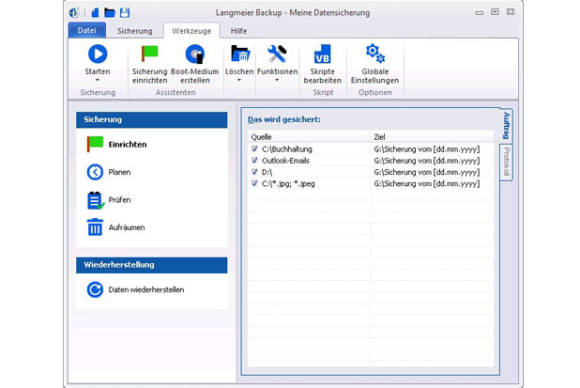This screenshot has height=388, width=580.
Task: Open the Sicherung einrichten flag wizard
Action: tap(150, 54)
